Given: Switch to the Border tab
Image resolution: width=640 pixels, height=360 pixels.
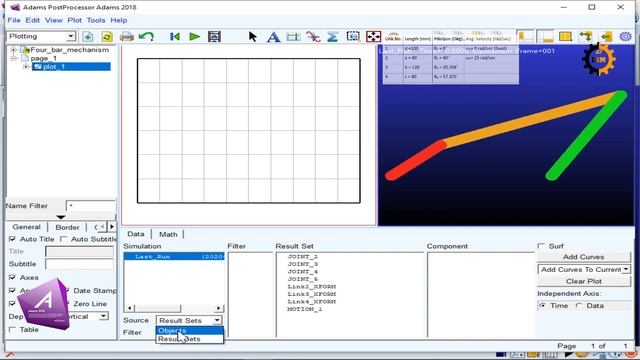Looking at the screenshot, I should [x=67, y=227].
